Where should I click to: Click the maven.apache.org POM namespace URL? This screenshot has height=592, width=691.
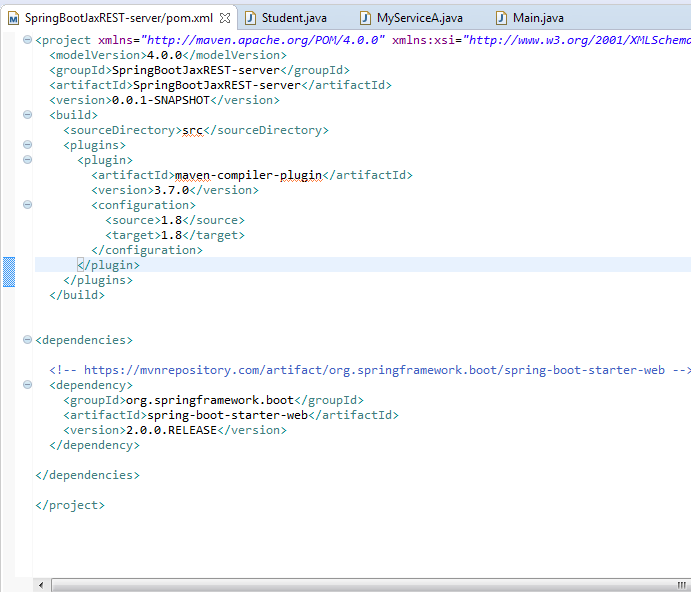(x=263, y=40)
